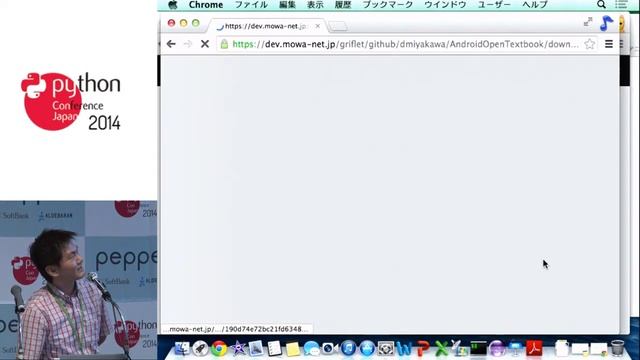The width and height of the screenshot is (640, 360).
Task: Click the status bar link text at bottom
Action: [238, 329]
